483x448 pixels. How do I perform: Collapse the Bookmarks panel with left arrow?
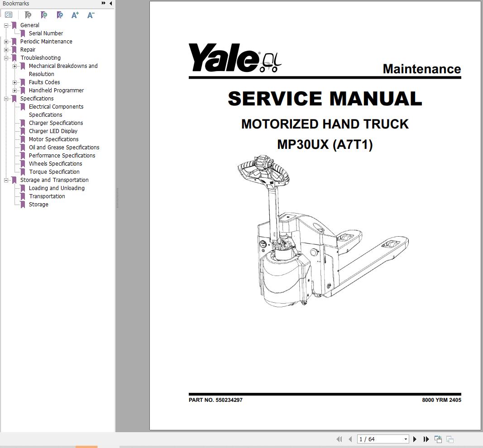110,3
